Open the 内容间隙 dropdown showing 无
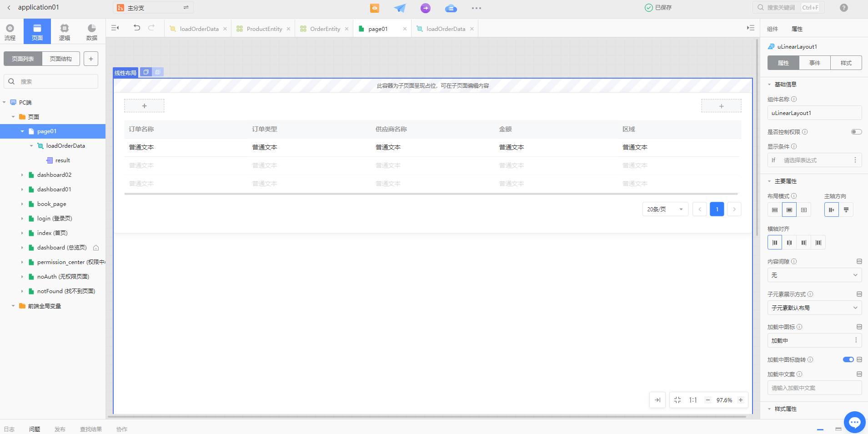868x434 pixels. [814, 275]
